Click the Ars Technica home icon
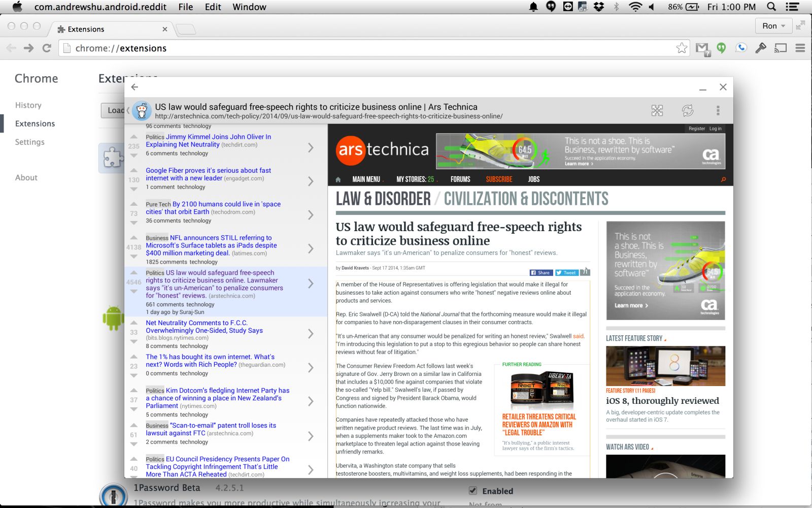Screen dimensions: 812x508 [338, 179]
